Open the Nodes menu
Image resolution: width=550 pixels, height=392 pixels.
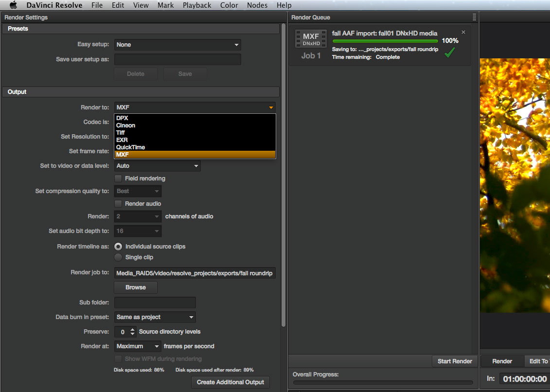click(257, 5)
